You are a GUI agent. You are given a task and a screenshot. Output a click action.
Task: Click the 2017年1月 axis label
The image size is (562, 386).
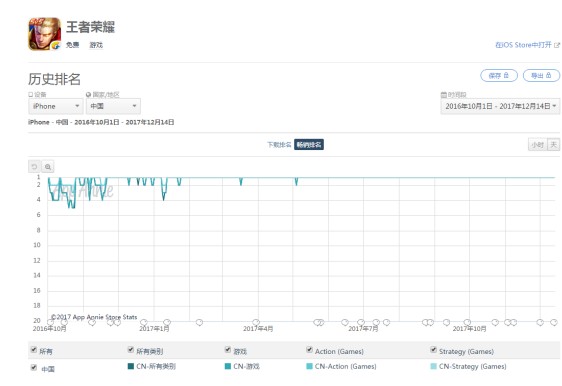coord(154,329)
